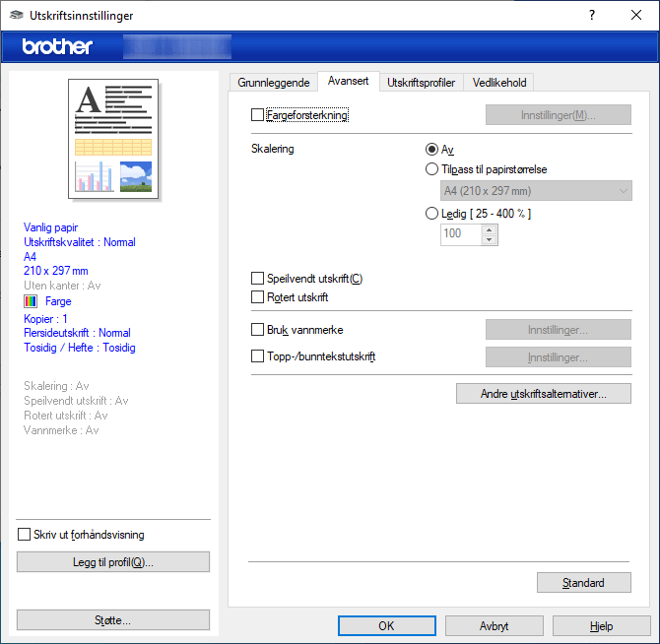
Task: Enable the Fargeforsterkning checkbox
Action: tap(258, 115)
